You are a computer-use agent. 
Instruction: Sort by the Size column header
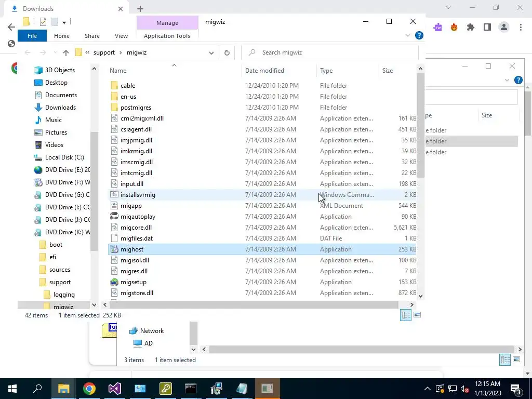pyautogui.click(x=388, y=71)
